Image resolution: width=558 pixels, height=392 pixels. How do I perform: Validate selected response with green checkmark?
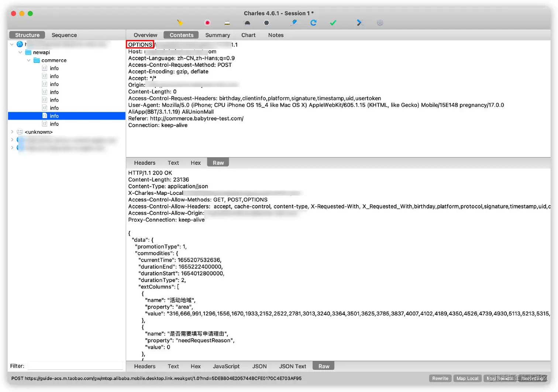333,23
